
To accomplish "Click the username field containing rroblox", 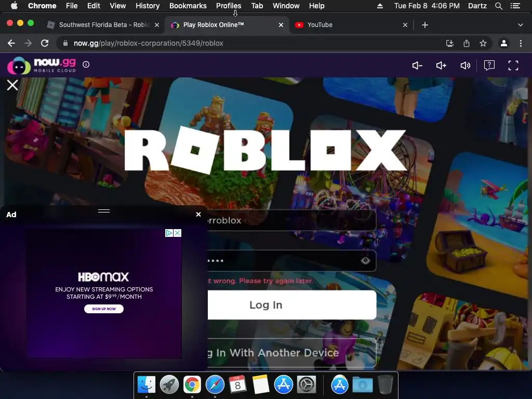I will tap(292, 220).
